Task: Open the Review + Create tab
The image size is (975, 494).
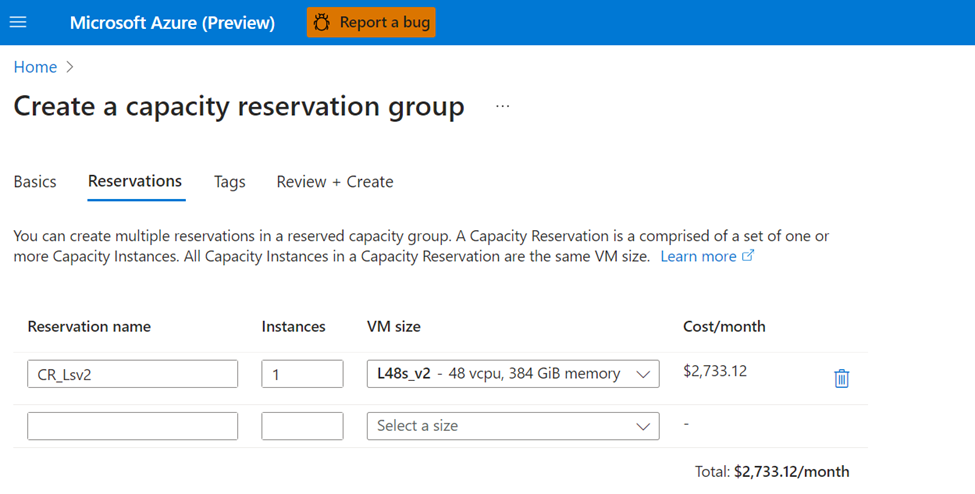Action: (335, 182)
